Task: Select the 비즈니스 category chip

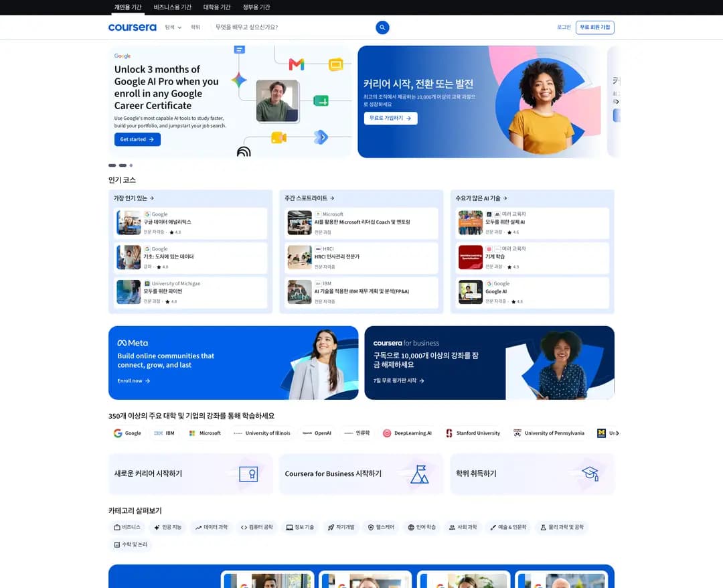Action: coord(127,527)
